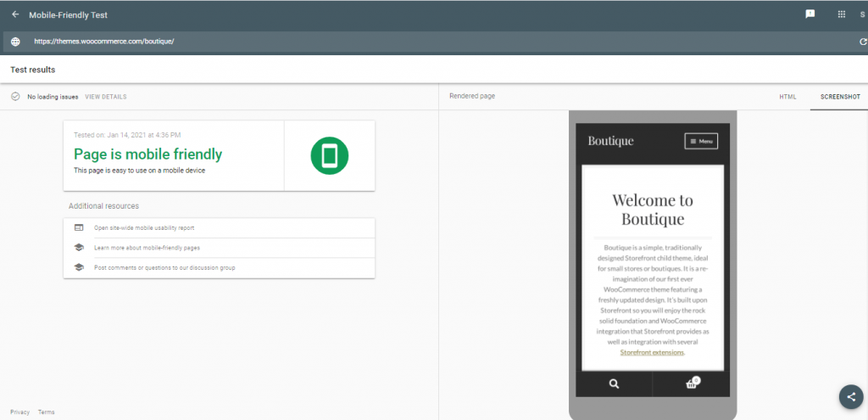Click the shopping basket icon in rendered page
The image size is (868, 420).
click(693, 383)
